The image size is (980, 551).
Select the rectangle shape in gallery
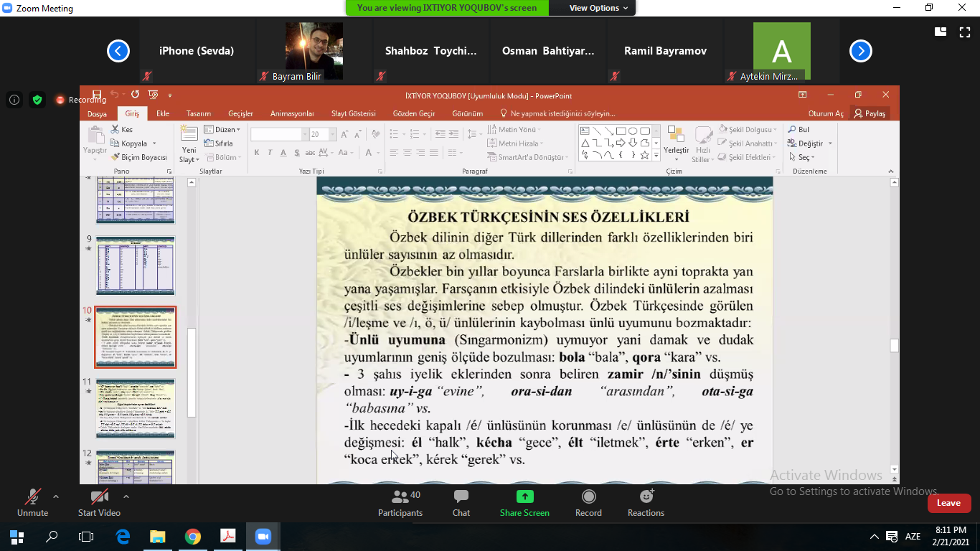tap(621, 131)
